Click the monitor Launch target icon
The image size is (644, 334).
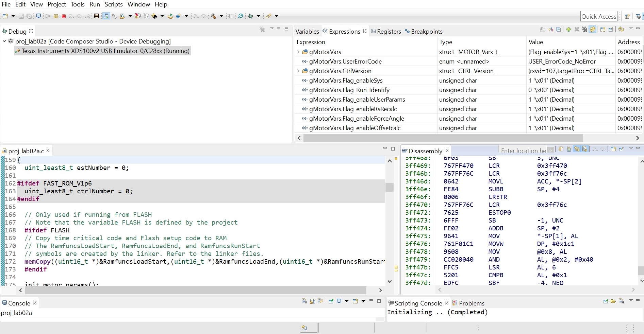(38, 16)
